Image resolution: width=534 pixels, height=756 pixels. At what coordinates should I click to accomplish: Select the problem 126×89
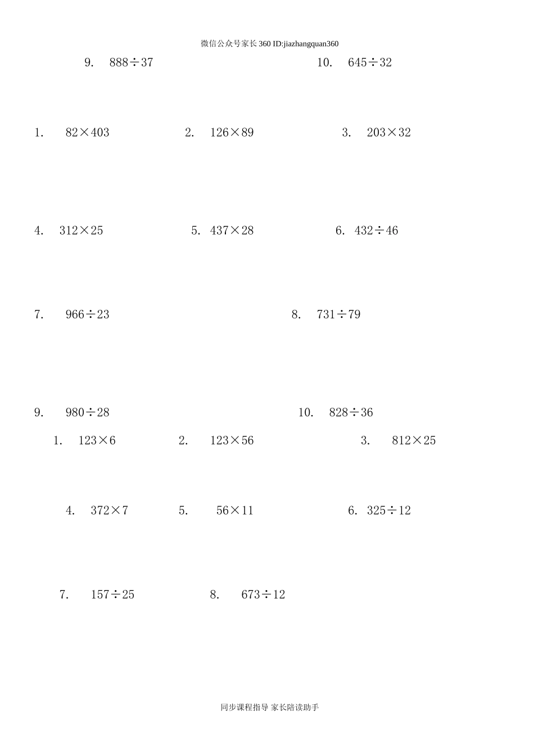[x=232, y=133]
